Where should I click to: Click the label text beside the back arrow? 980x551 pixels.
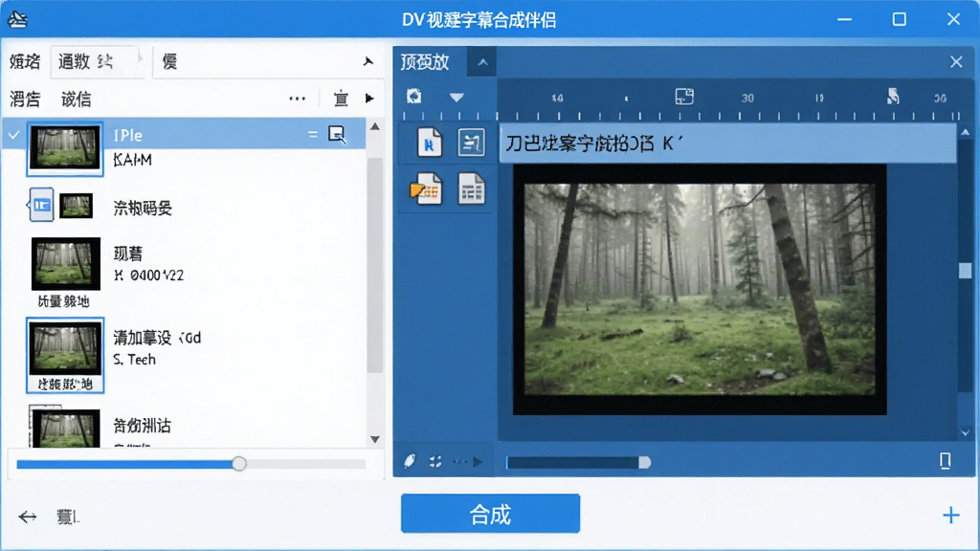(x=68, y=517)
